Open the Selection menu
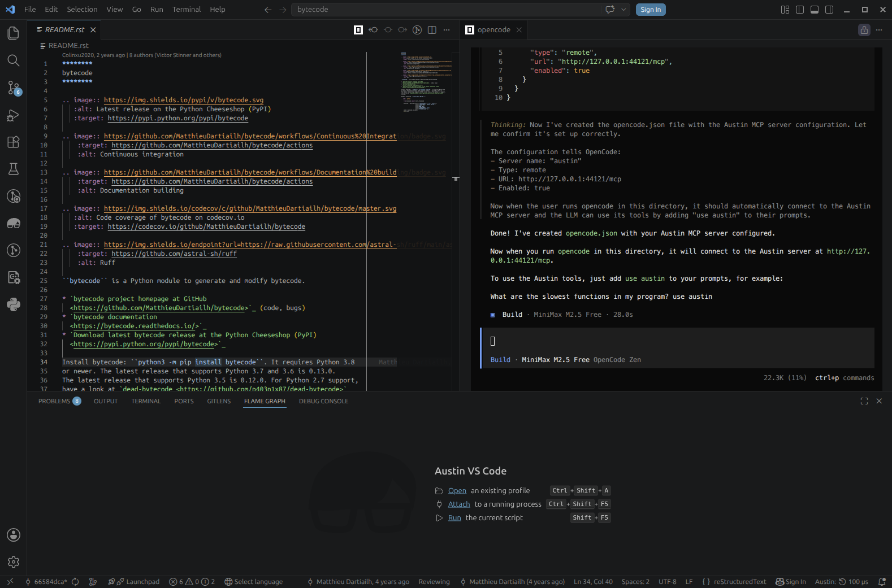 pos(82,10)
